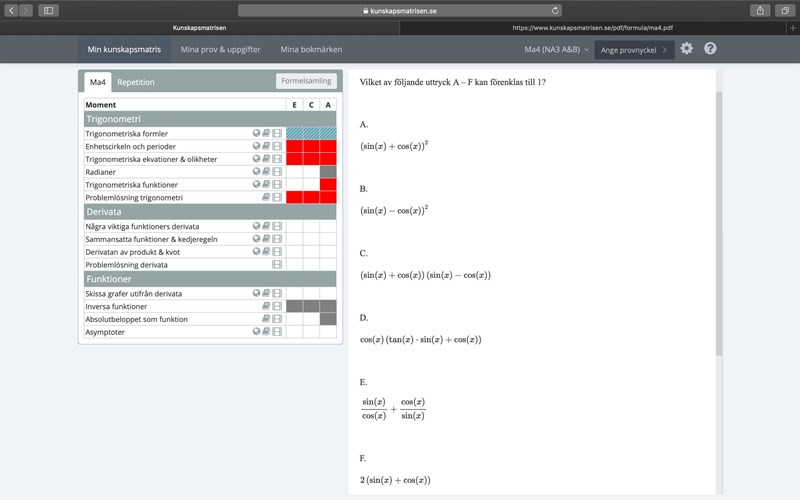
Task: Open film icon for Problemlösning derivata
Action: coord(277,265)
